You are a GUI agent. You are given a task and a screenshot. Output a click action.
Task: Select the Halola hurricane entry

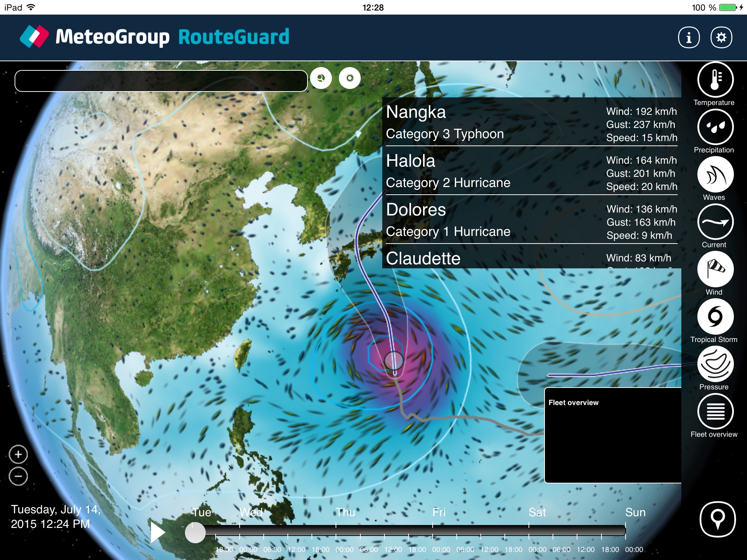(x=531, y=171)
